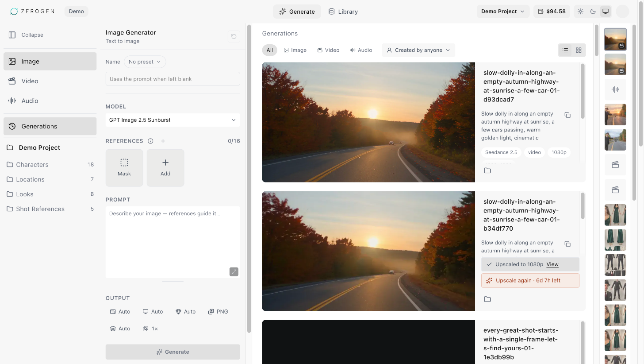Open the Image generator section
The width and height of the screenshot is (644, 364).
pos(50,61)
